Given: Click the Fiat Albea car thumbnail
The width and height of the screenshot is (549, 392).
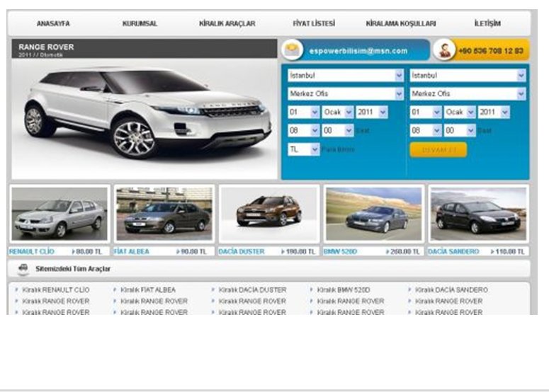Looking at the screenshot, I should click(x=164, y=214).
